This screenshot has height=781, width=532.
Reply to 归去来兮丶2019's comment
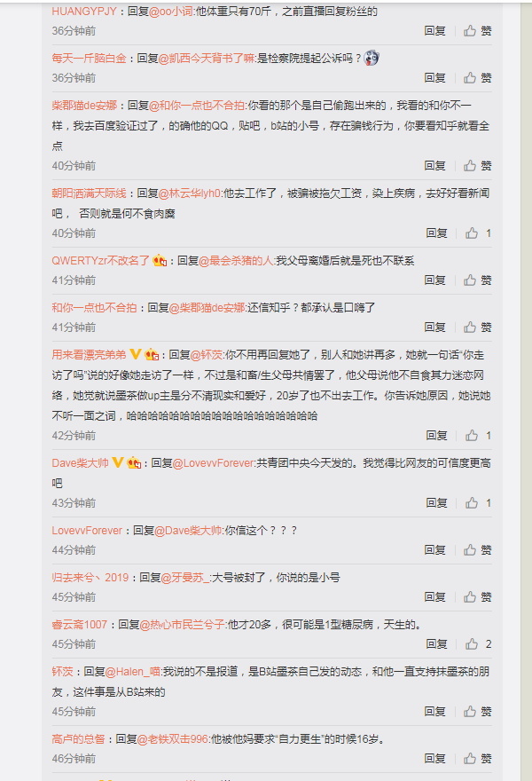tap(435, 596)
